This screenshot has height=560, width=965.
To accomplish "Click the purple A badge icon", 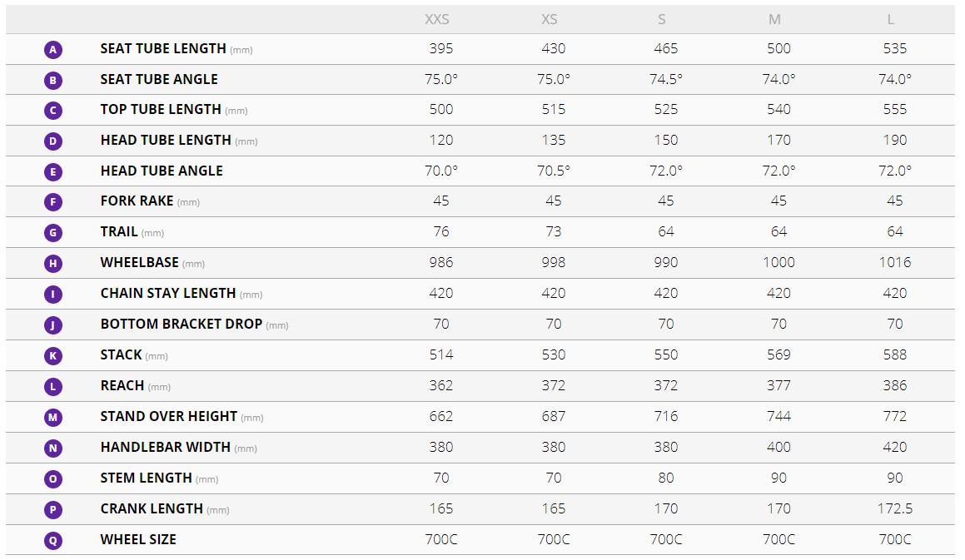I will pyautogui.click(x=53, y=50).
